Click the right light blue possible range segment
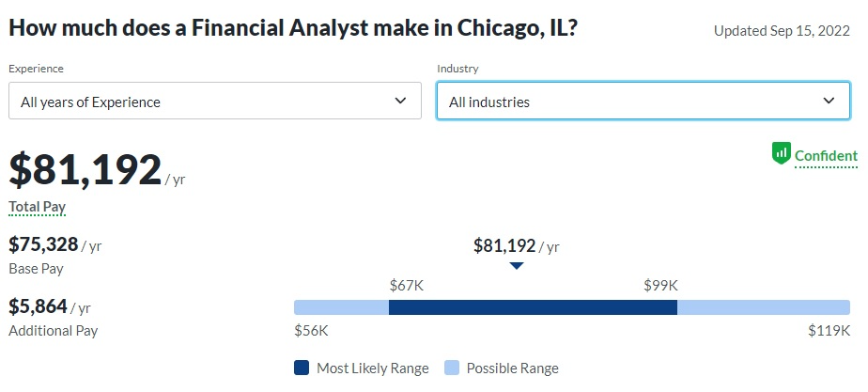Viewport: 868px width, 392px height. coord(764,307)
